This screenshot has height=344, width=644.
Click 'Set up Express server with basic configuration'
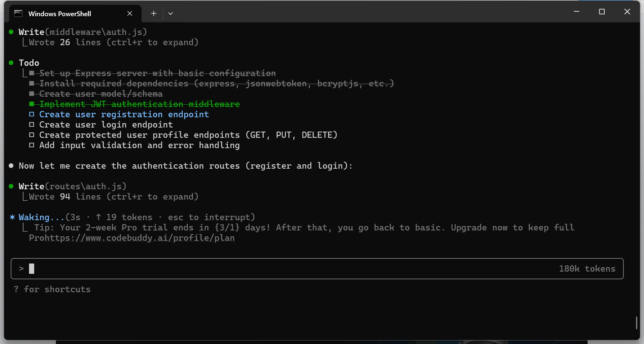coord(157,73)
